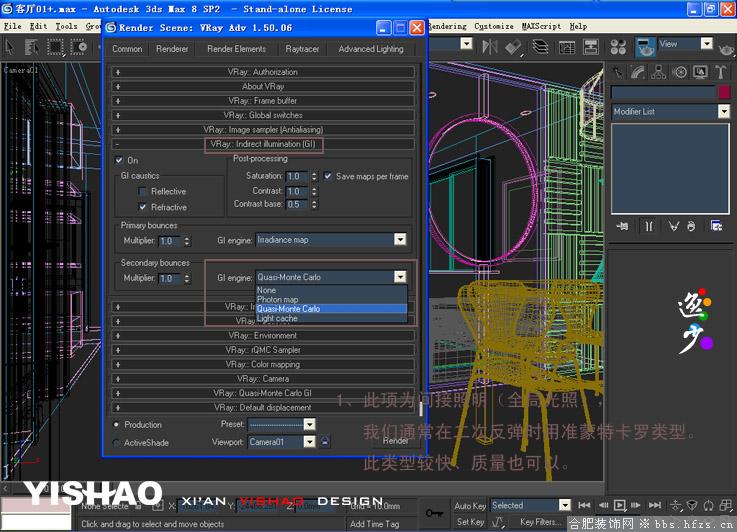Click Configure Modifier Sets icon

pos(716,227)
